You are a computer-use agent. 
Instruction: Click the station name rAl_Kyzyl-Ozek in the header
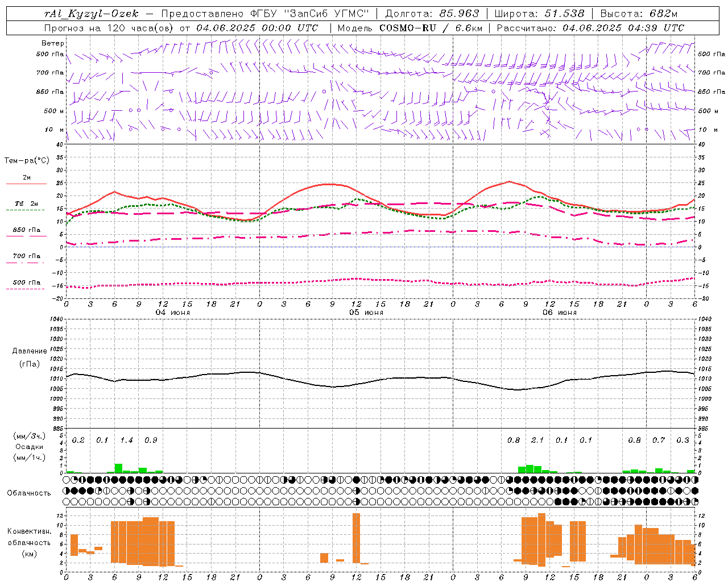coord(92,14)
